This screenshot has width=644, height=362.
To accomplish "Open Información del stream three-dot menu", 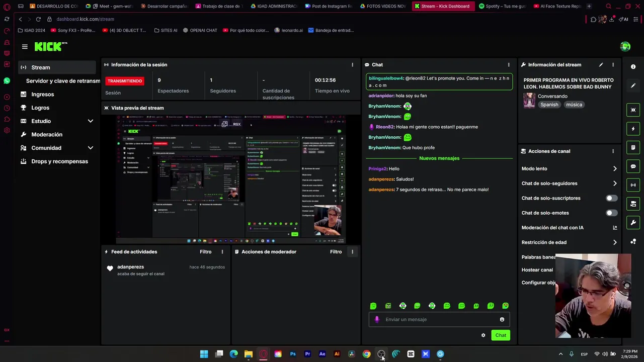I will pos(613,65).
